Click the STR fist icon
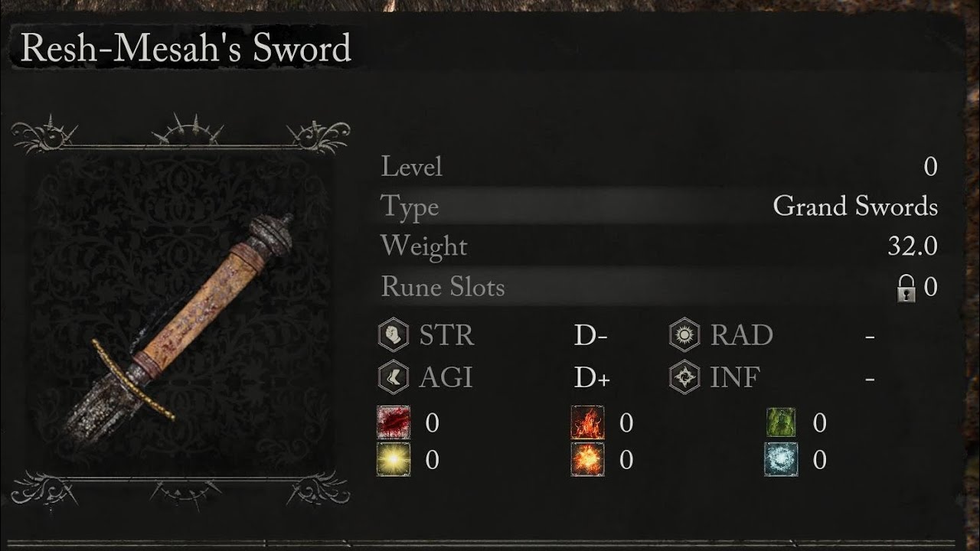Image resolution: width=980 pixels, height=551 pixels. click(x=394, y=335)
